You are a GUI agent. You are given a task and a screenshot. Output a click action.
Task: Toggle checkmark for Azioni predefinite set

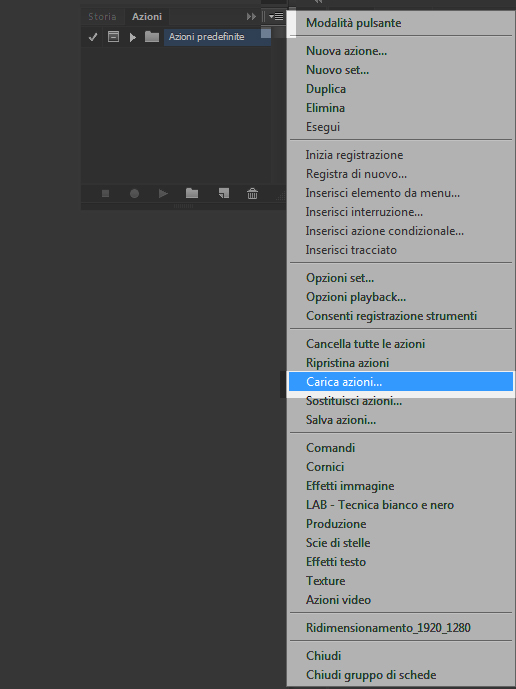93,37
